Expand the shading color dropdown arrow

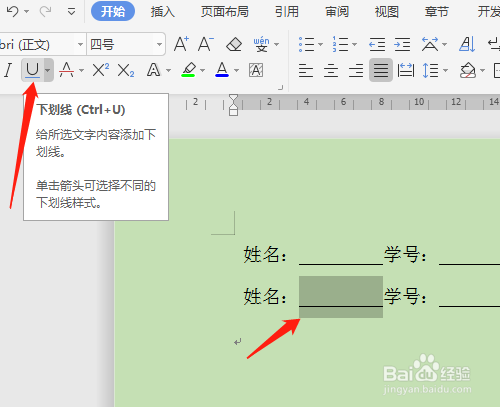[x=482, y=70]
